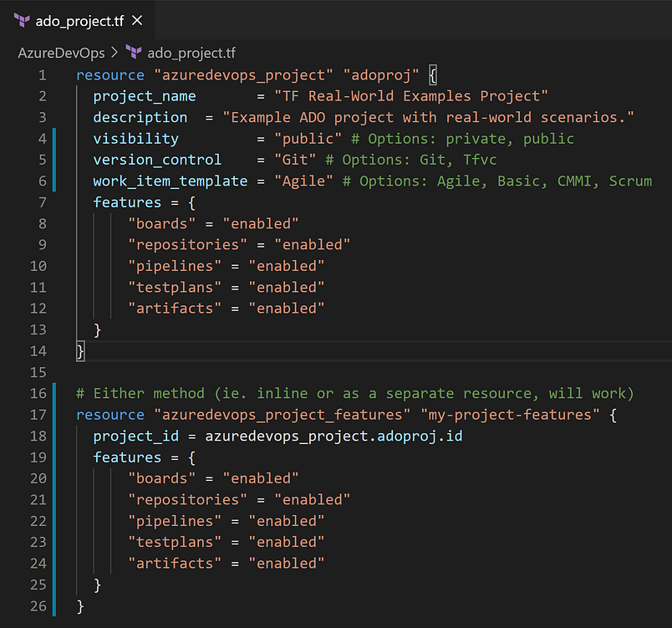Click the "Git" value on line 5
The height and width of the screenshot is (628, 672).
pos(295,160)
